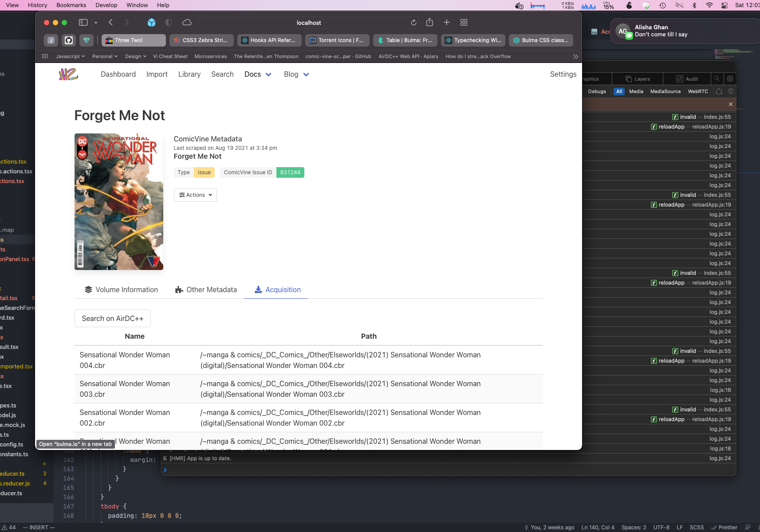Click the reload page icon in address bar
Viewport: 760px width, 532px height.
413,23
